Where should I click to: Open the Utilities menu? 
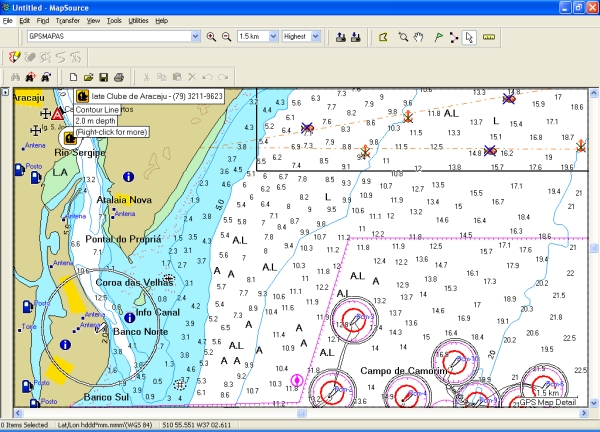click(x=138, y=20)
